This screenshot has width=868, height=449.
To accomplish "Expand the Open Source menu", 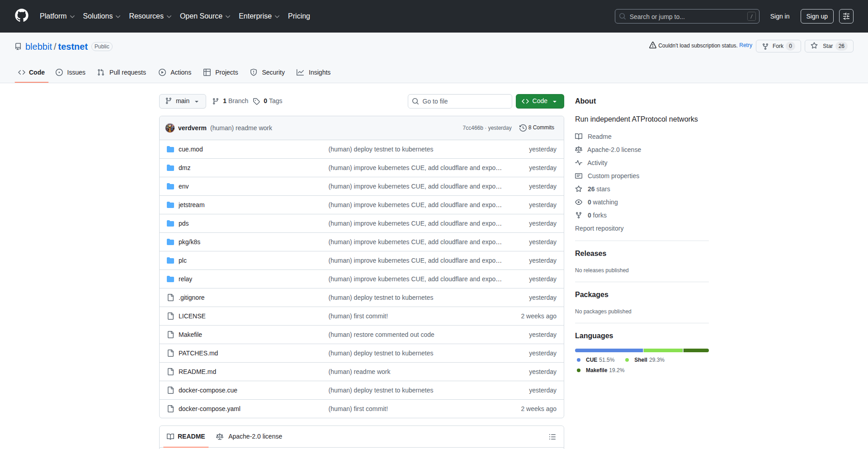I will click(205, 16).
